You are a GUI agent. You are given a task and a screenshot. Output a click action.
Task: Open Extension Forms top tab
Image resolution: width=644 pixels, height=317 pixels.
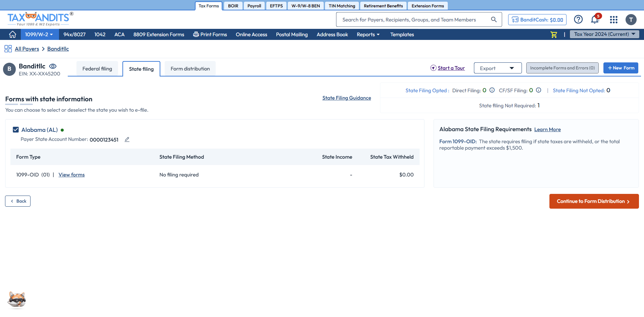tap(428, 6)
